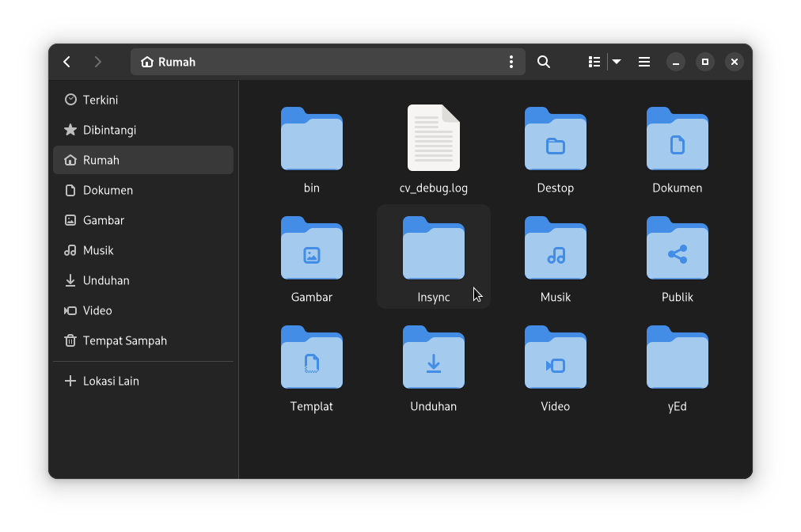
Task: Open the search magnifier icon
Action: pos(544,62)
